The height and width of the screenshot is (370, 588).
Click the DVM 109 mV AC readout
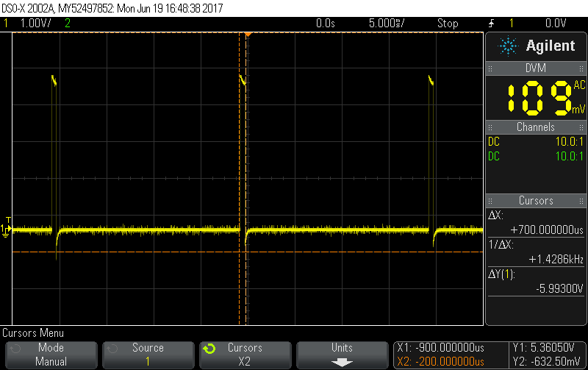537,97
